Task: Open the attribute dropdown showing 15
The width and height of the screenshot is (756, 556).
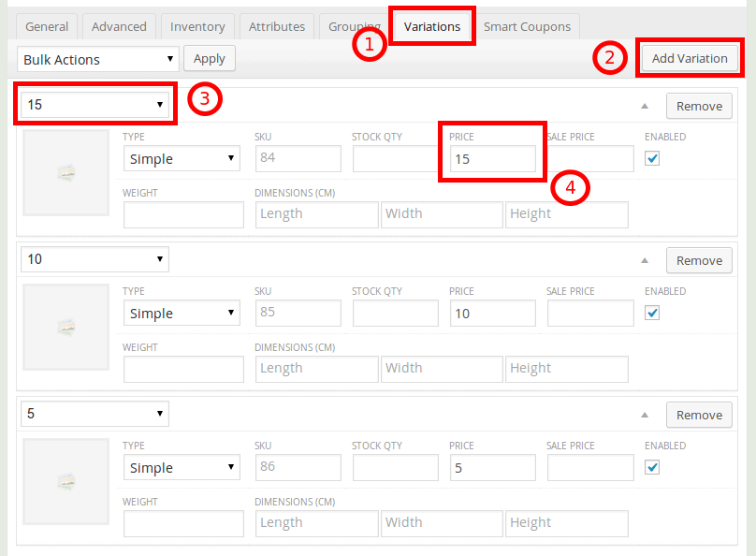Action: click(95, 104)
